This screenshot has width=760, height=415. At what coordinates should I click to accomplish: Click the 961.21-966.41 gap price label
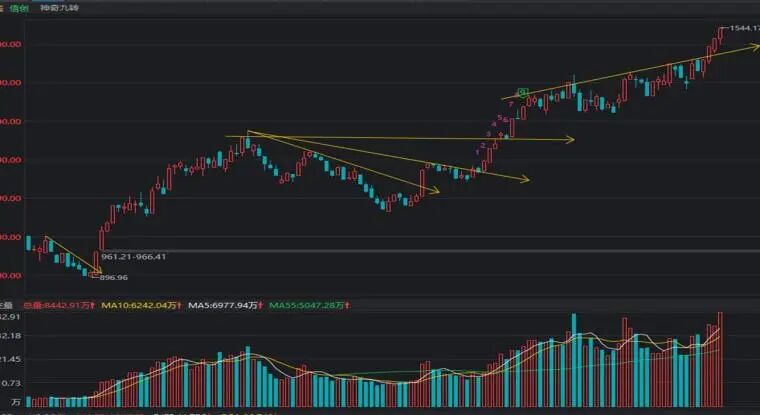[134, 256]
